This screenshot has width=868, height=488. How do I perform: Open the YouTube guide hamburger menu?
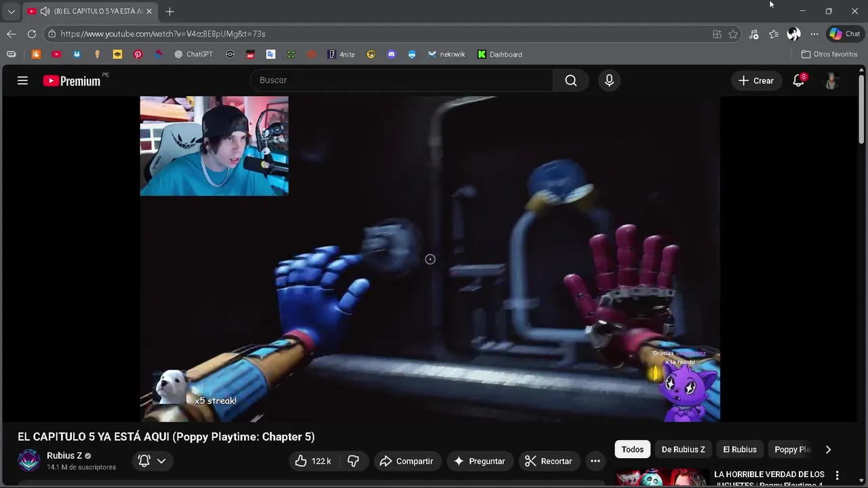coord(22,81)
